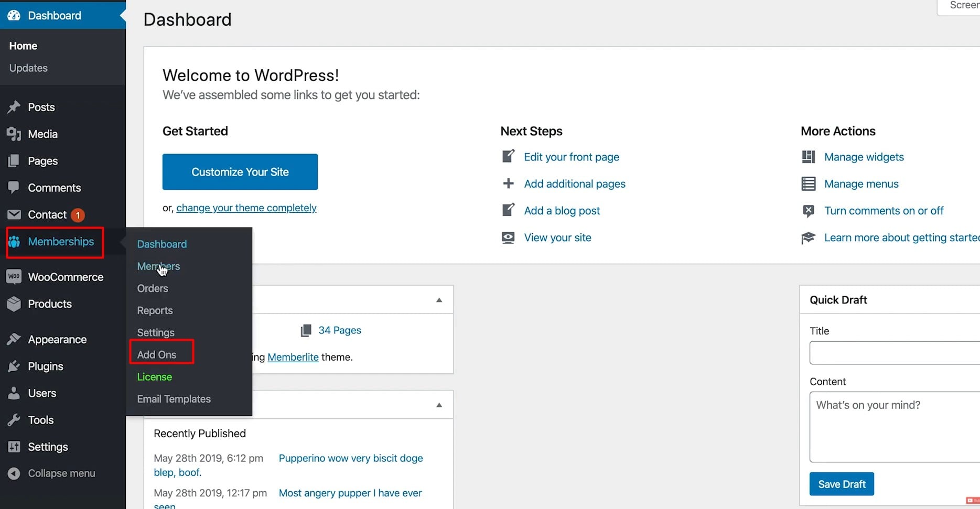980x509 pixels.
Task: Focus the Quick Draft Title field
Action: point(895,353)
